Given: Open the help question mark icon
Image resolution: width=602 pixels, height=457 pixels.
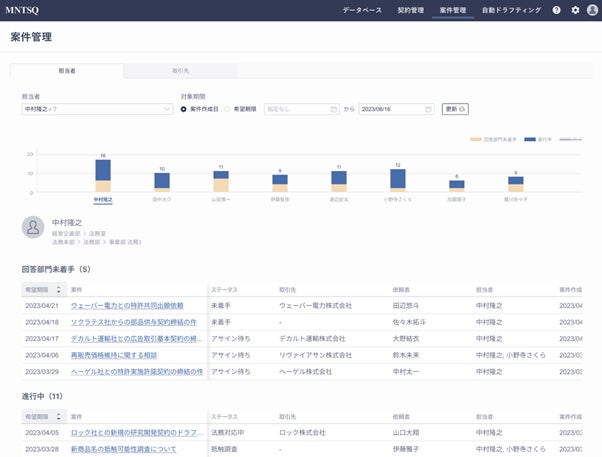Looking at the screenshot, I should pos(557,10).
